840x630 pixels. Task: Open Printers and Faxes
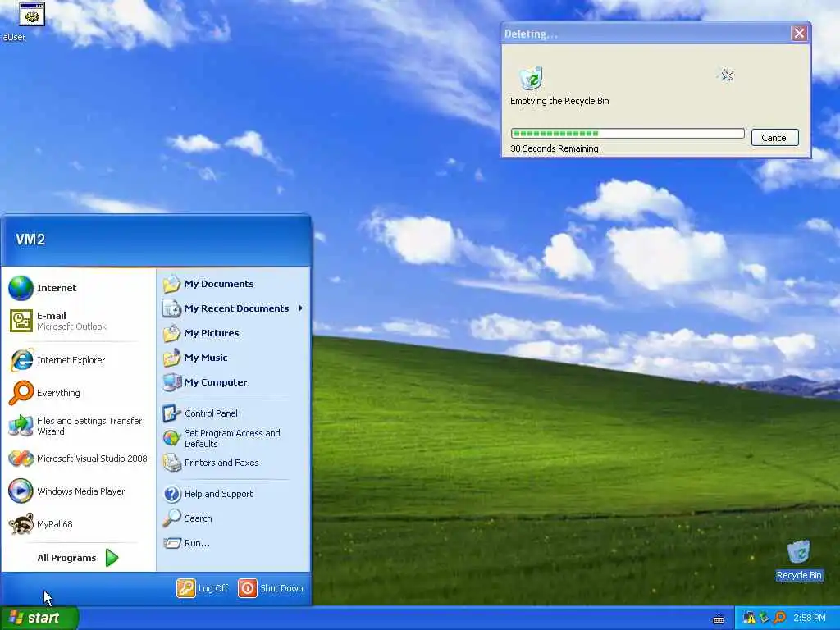pos(233,463)
